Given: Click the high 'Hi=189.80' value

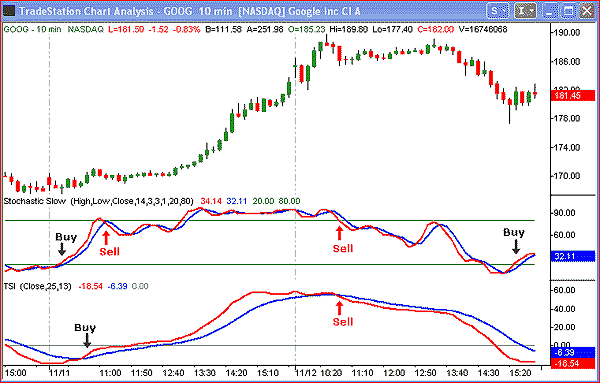Looking at the screenshot, I should 350,29.
